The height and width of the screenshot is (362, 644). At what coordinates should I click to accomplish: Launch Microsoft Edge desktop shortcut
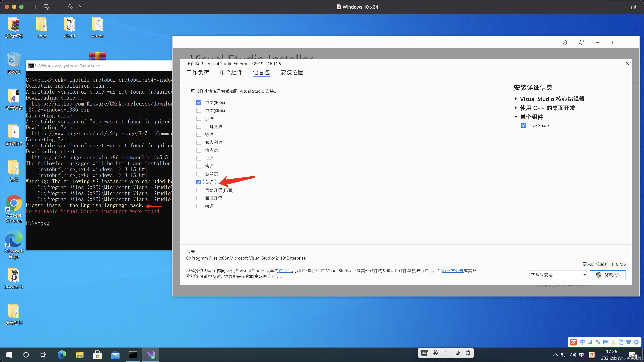pos(14,245)
